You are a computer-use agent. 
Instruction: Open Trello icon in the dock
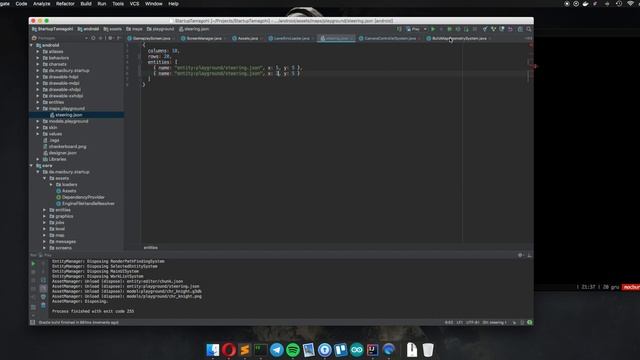[340, 350]
